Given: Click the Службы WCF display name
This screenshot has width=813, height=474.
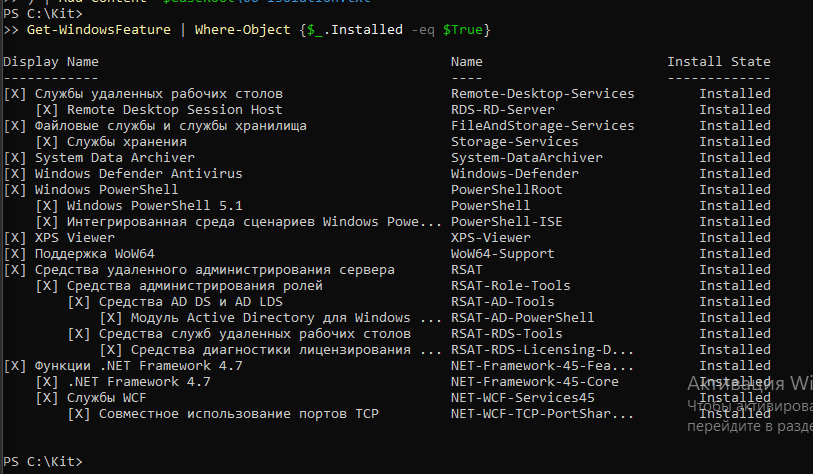Looking at the screenshot, I should pyautogui.click(x=106, y=398).
